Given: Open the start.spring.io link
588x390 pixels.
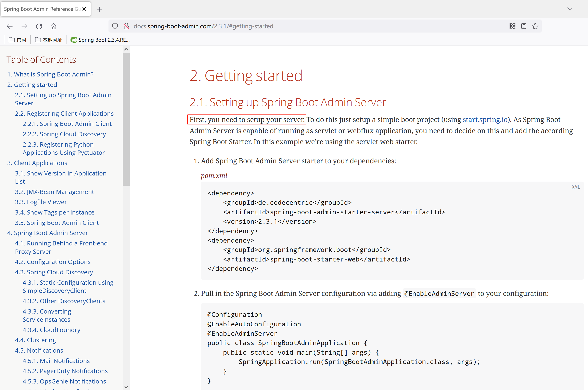Looking at the screenshot, I should [485, 120].
